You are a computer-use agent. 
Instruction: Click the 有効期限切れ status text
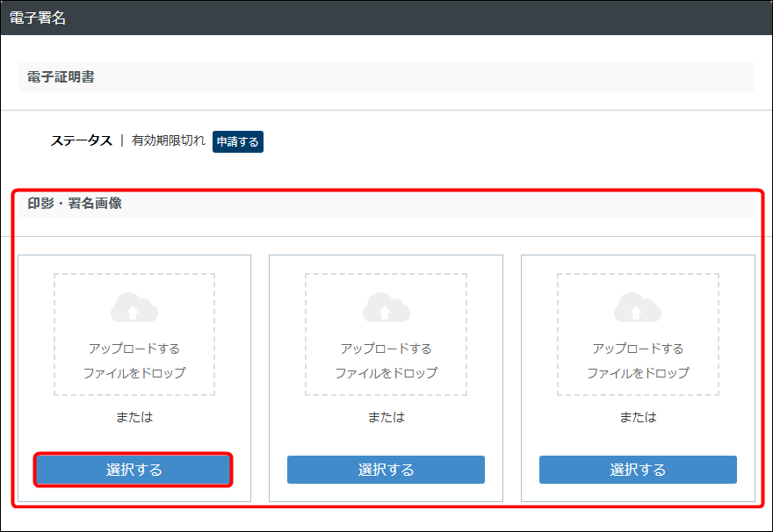click(168, 140)
